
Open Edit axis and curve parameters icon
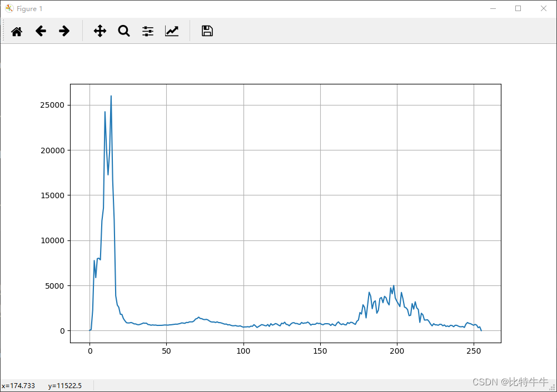pos(172,31)
